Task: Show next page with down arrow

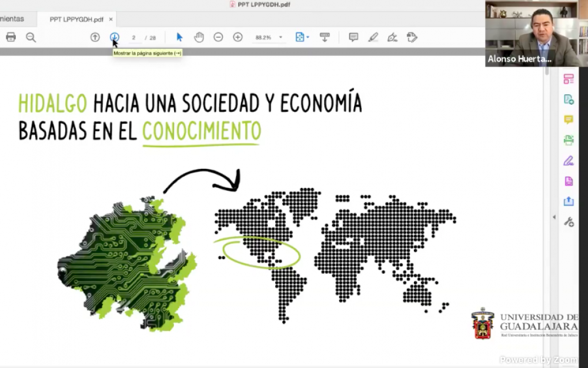Action: pos(115,37)
